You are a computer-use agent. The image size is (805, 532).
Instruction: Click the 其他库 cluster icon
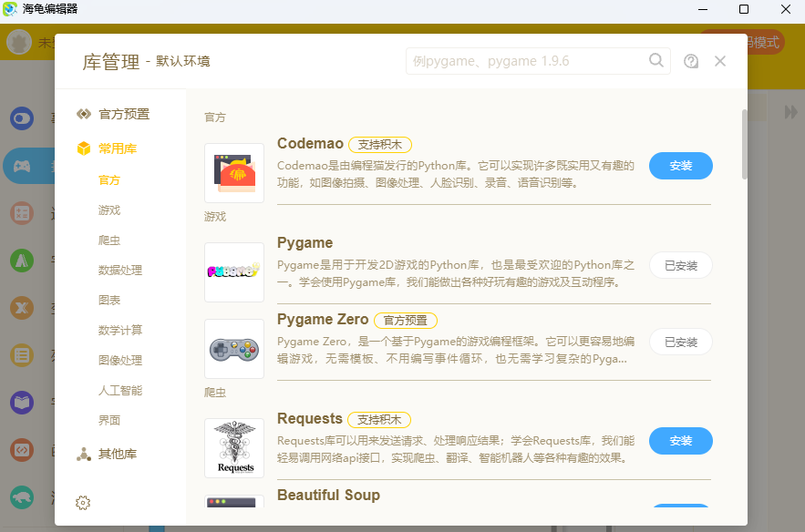click(84, 454)
